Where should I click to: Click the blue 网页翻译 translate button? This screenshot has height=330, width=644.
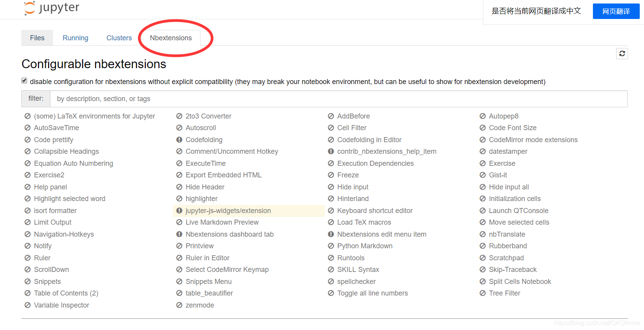click(616, 11)
